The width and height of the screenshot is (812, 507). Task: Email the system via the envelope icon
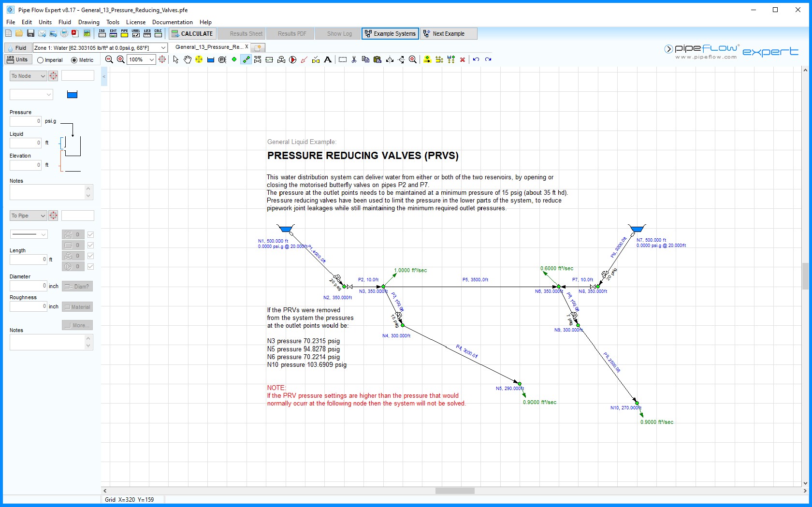pos(42,33)
